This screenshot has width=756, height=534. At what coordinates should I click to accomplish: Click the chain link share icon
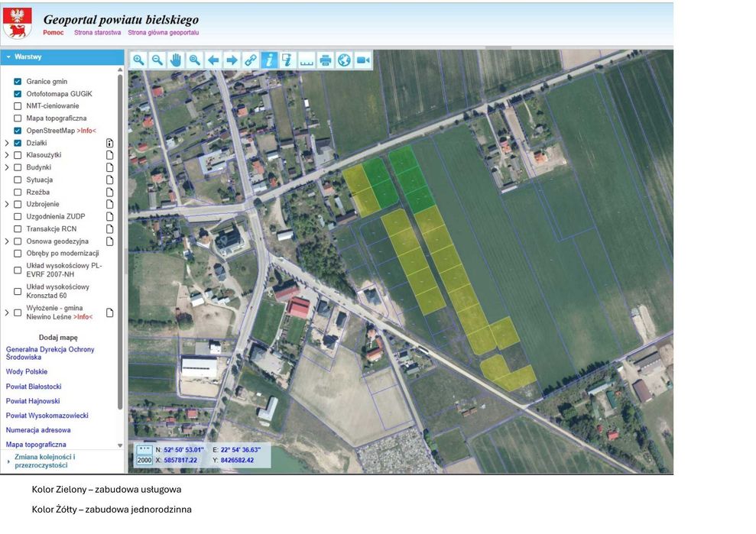pyautogui.click(x=250, y=60)
